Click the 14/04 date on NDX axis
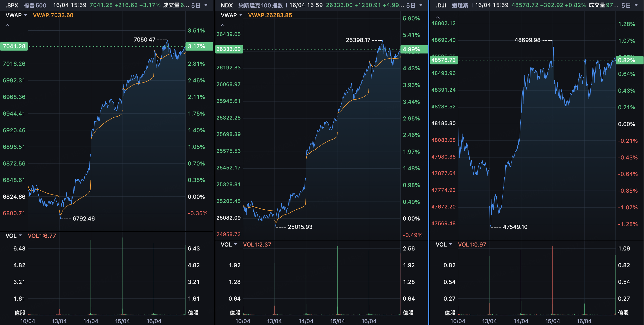 (x=306, y=321)
